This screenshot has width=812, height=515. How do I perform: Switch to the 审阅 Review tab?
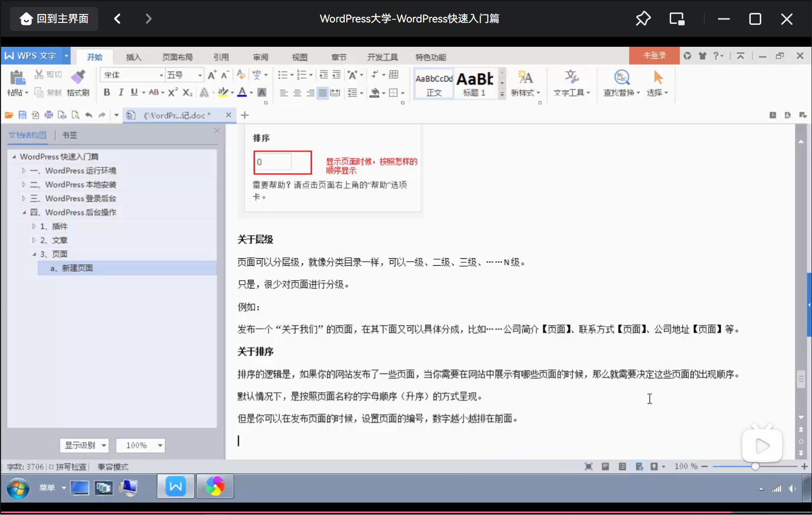pos(260,57)
